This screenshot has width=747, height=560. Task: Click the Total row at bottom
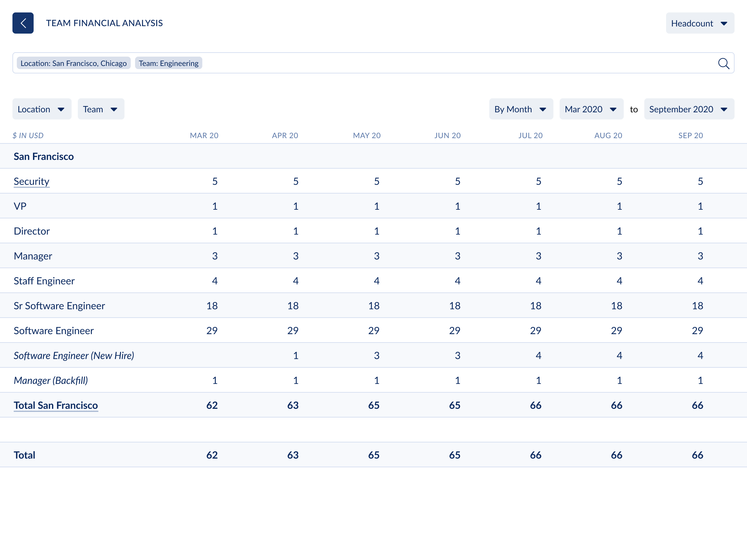pyautogui.click(x=24, y=455)
